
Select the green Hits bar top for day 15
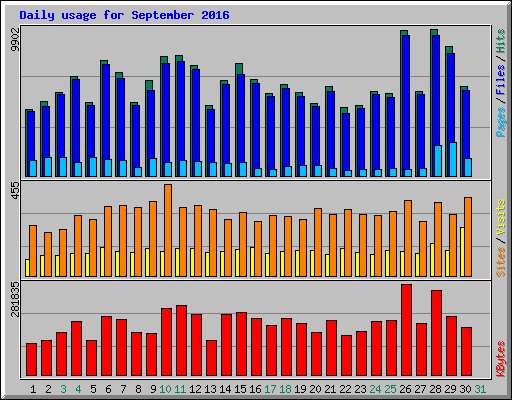[x=239, y=69]
